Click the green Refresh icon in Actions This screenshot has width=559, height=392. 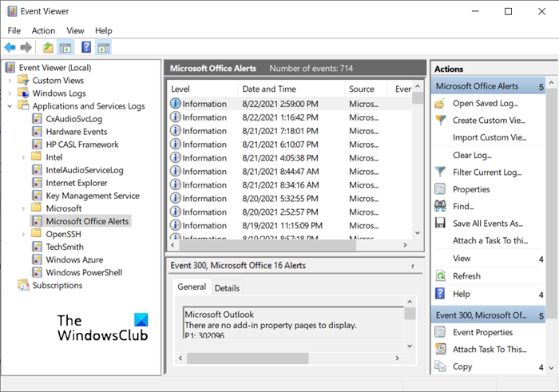(x=440, y=275)
